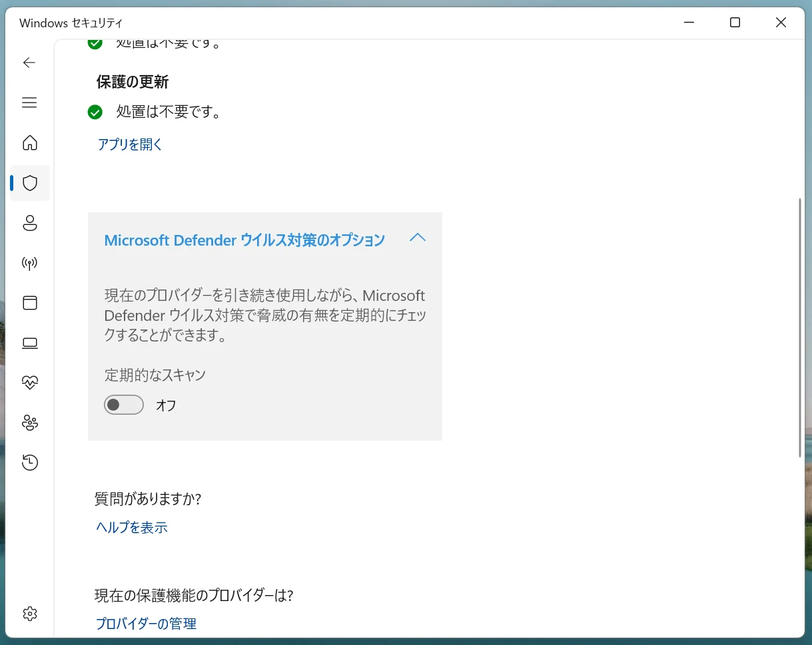Open Family options icon in sidebar
The image size is (812, 645).
(x=30, y=423)
